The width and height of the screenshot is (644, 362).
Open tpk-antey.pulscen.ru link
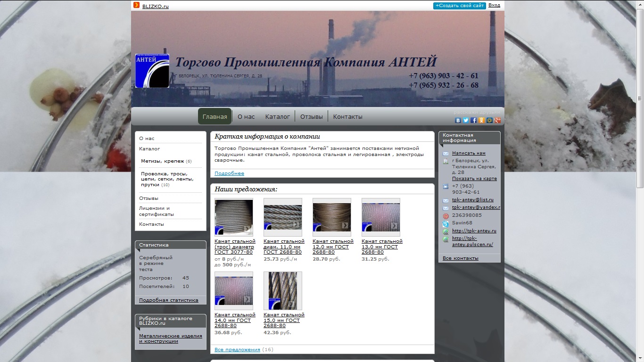472,241
